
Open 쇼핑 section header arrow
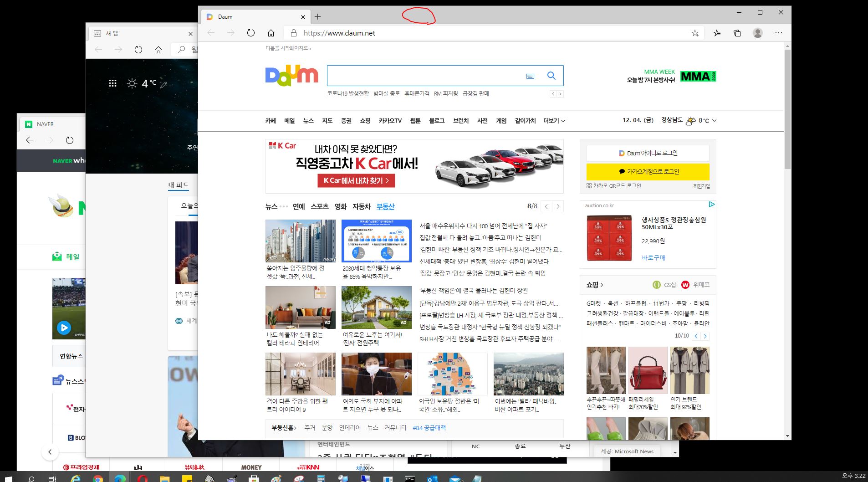[595, 285]
